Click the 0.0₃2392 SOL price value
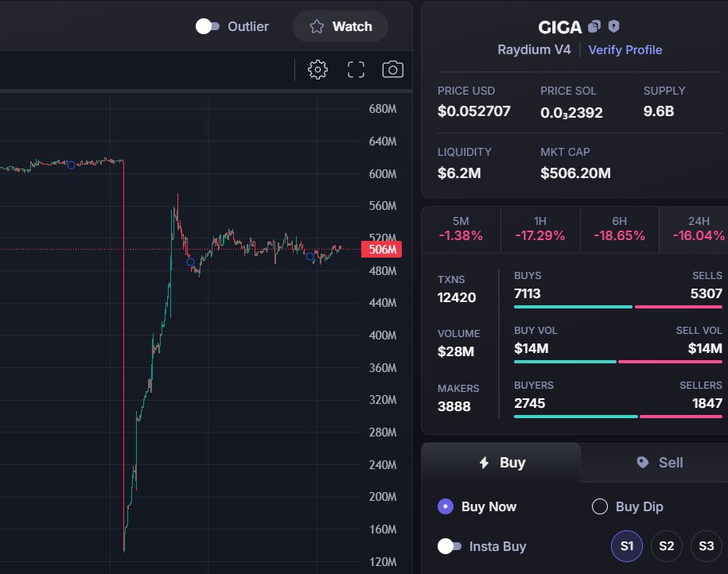The height and width of the screenshot is (574, 728). click(x=571, y=112)
